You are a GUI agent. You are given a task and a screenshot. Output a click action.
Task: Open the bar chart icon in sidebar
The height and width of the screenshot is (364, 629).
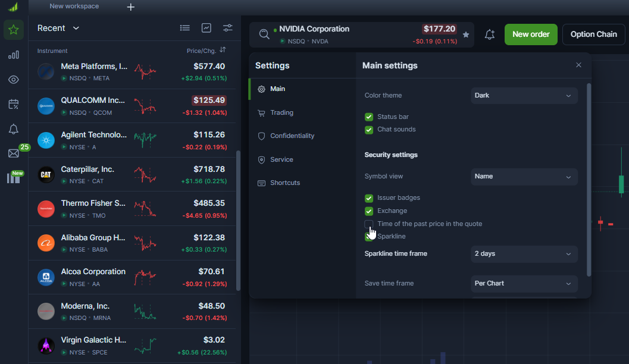(14, 55)
